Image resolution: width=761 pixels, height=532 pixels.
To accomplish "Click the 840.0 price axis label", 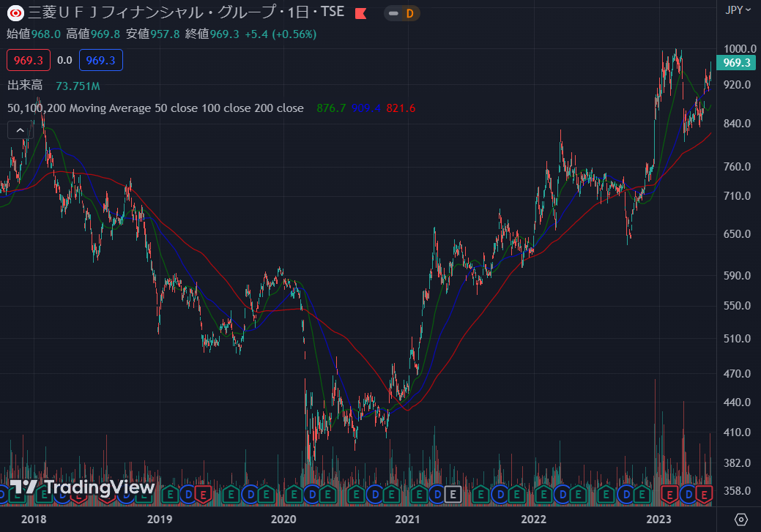I will pos(737,123).
